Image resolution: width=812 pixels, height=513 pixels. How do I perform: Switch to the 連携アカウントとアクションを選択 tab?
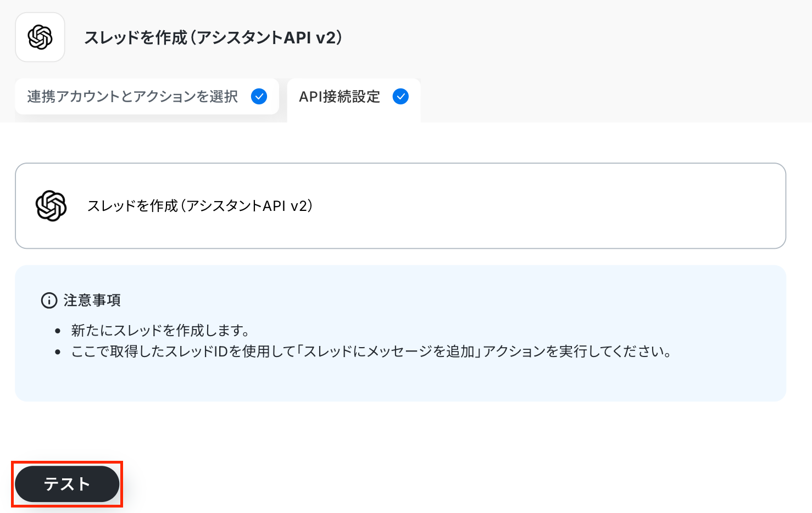pyautogui.click(x=132, y=97)
